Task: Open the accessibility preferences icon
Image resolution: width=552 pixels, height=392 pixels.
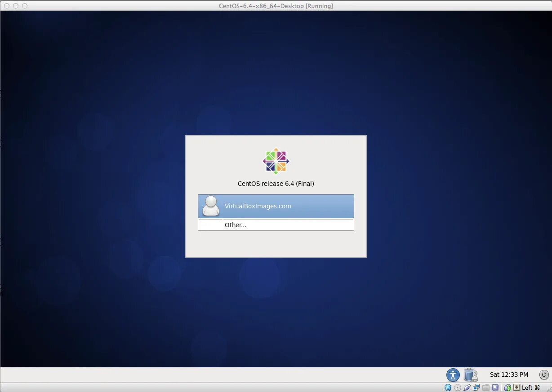Action: point(453,374)
